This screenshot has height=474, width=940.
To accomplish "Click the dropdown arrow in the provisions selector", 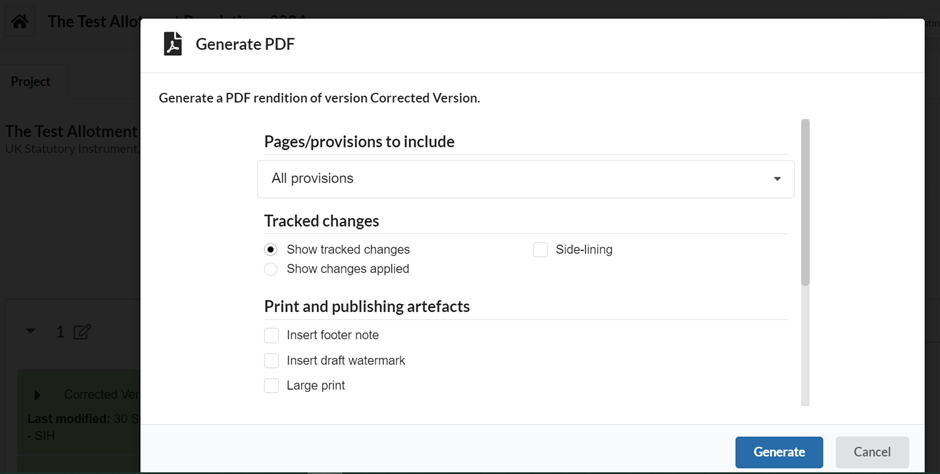I will click(777, 179).
